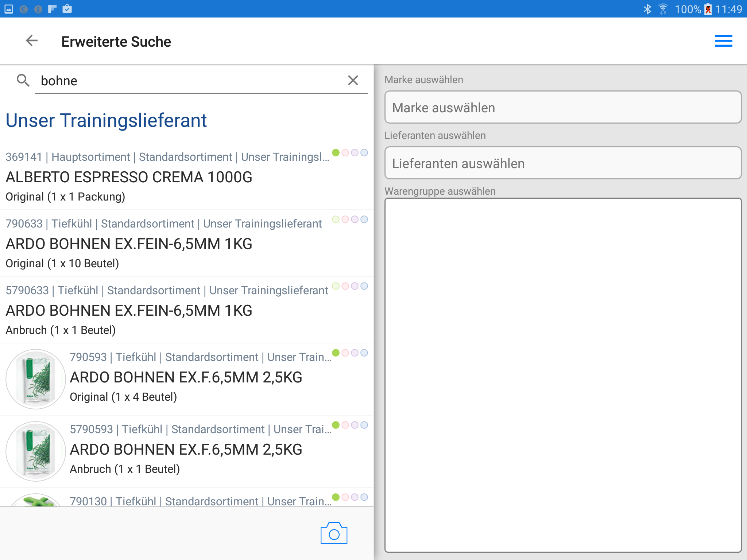Tap the back arrow icon

[32, 41]
